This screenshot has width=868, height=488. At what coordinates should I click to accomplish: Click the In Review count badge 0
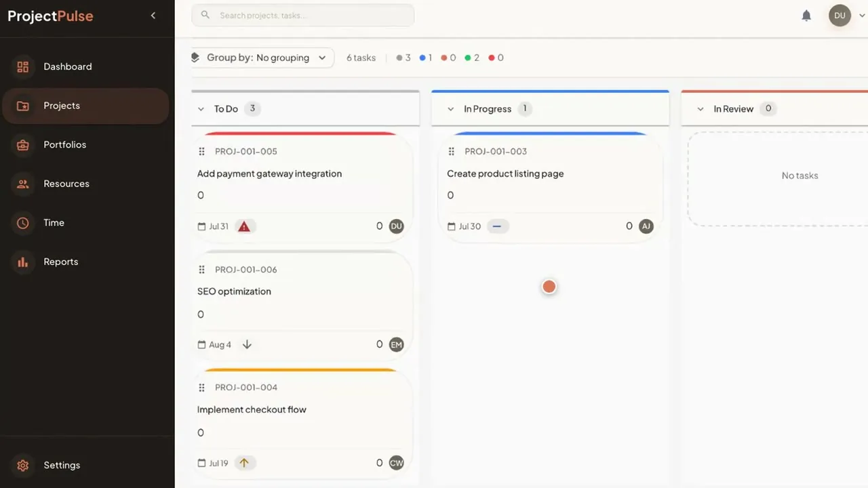(768, 108)
